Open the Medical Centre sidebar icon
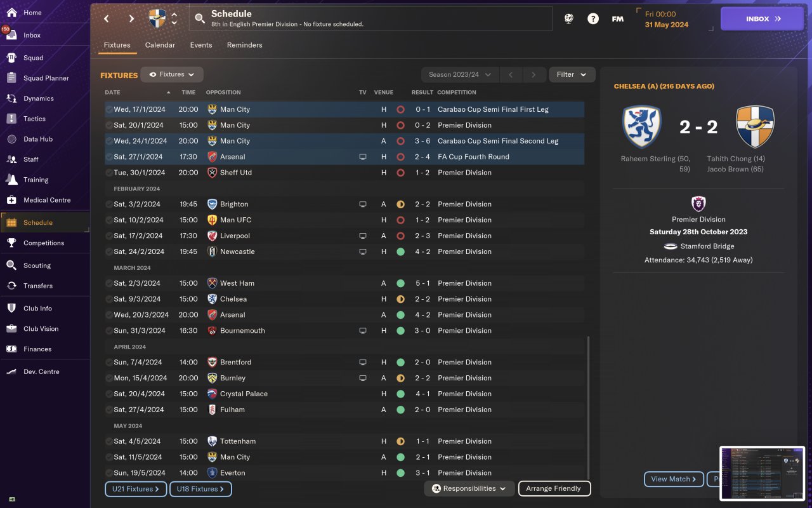Image resolution: width=812 pixels, height=508 pixels. point(11,200)
